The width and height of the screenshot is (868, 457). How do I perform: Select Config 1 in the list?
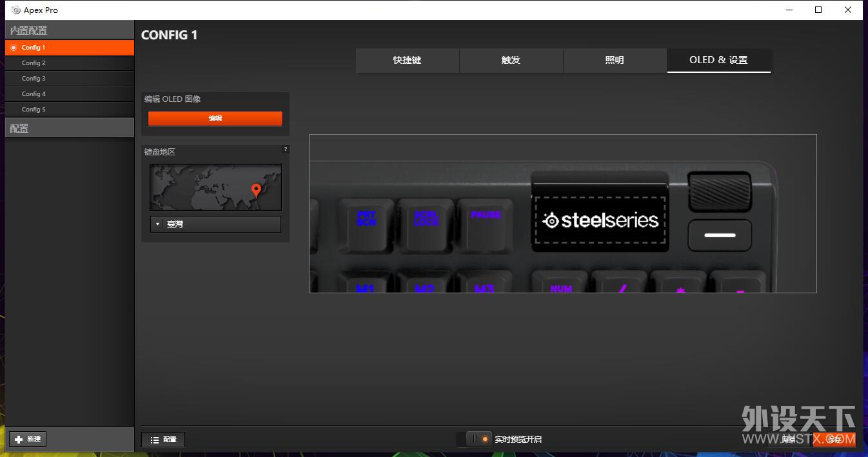(70, 48)
